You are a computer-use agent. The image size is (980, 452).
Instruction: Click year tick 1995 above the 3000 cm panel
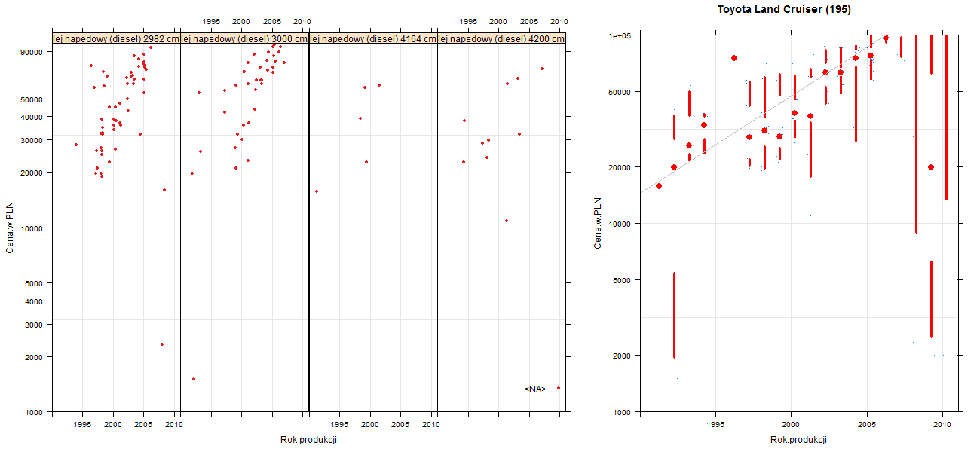click(212, 21)
